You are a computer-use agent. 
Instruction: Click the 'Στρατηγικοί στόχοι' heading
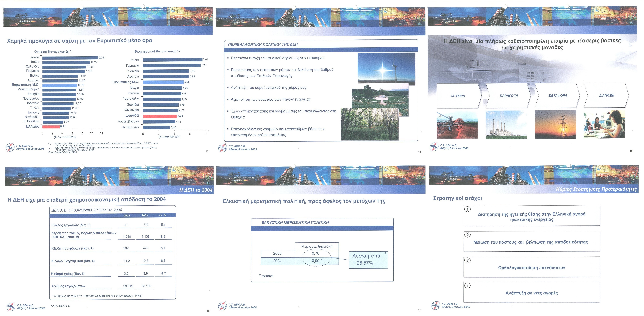coord(457,198)
